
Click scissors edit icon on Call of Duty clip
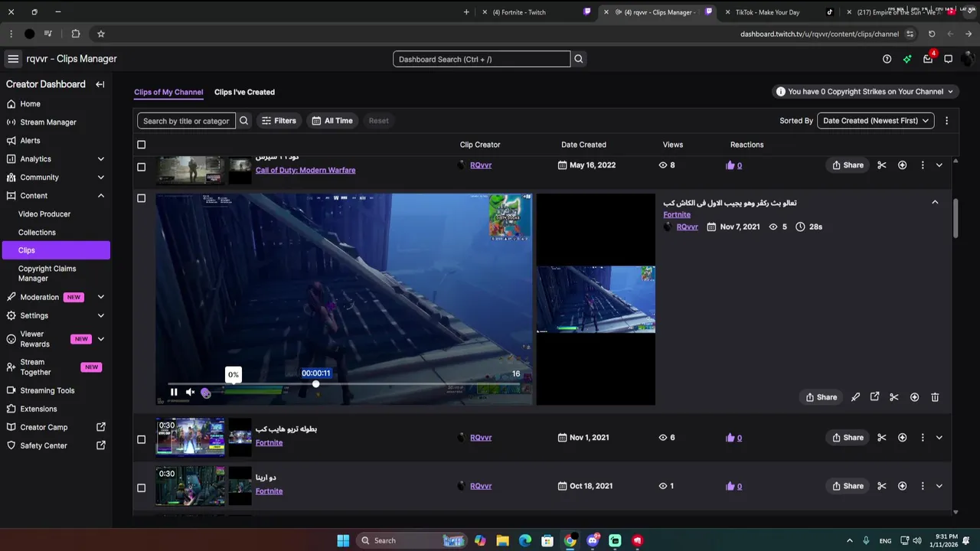point(882,165)
